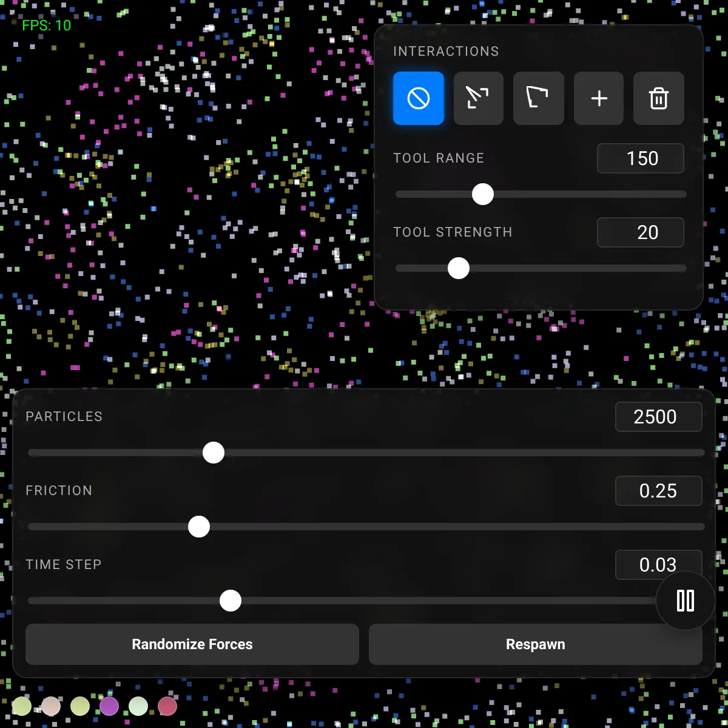This screenshot has width=728, height=728.
Task: Pick the purple particle color swatch
Action: point(109,706)
